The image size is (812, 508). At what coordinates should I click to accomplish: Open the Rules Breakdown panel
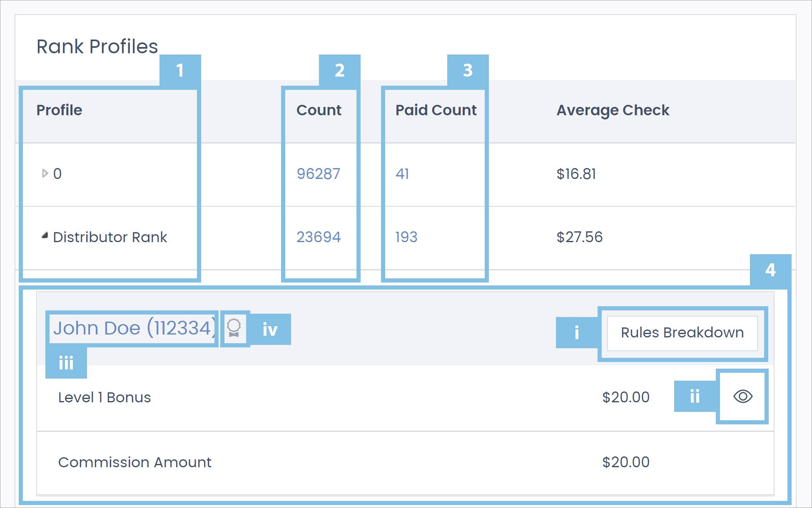coord(682,332)
